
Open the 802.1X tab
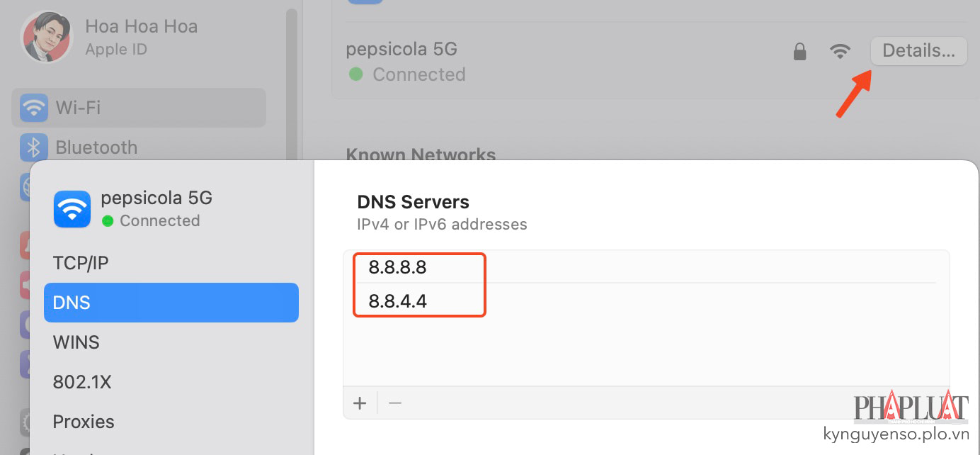(82, 382)
